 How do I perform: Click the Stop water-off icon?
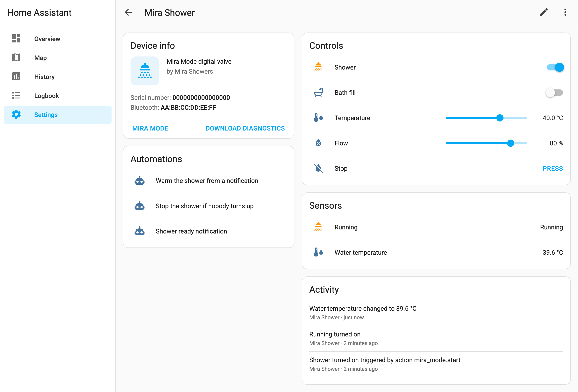318,168
